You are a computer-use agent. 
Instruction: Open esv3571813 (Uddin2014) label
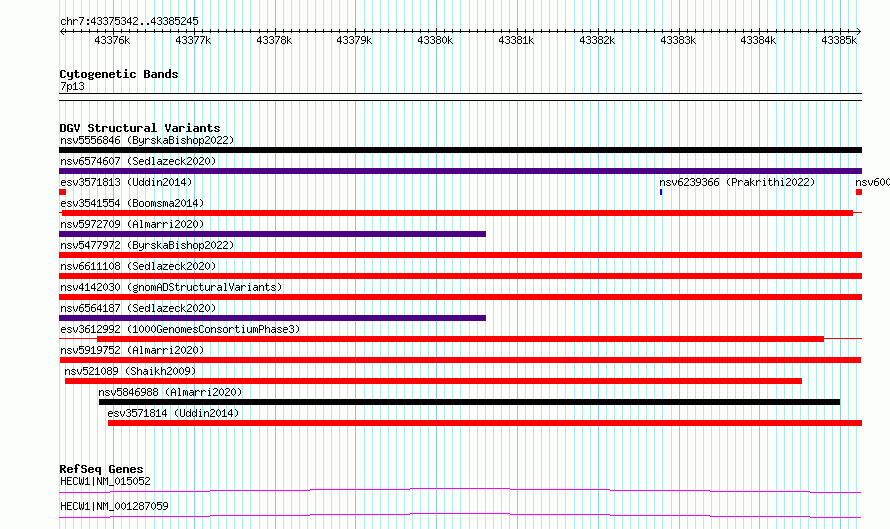point(126,182)
